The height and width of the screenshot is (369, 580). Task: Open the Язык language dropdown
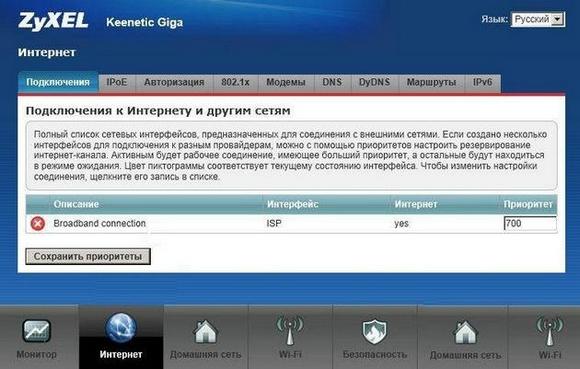tap(538, 19)
